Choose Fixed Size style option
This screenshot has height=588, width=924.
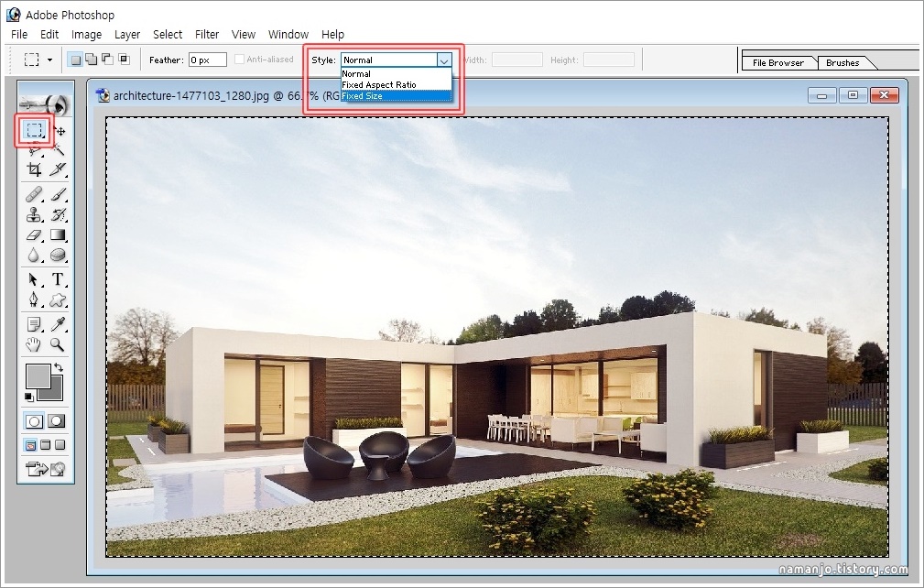pos(397,96)
